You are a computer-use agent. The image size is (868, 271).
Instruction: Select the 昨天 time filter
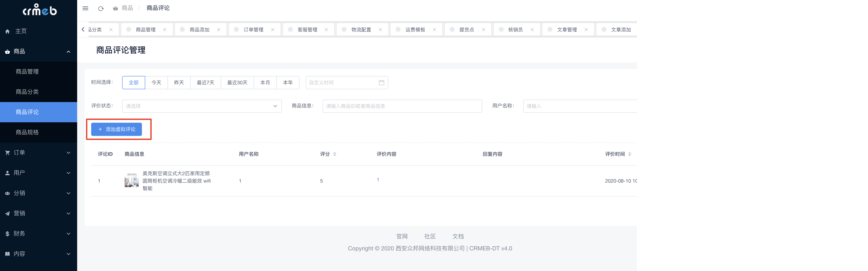(x=179, y=83)
